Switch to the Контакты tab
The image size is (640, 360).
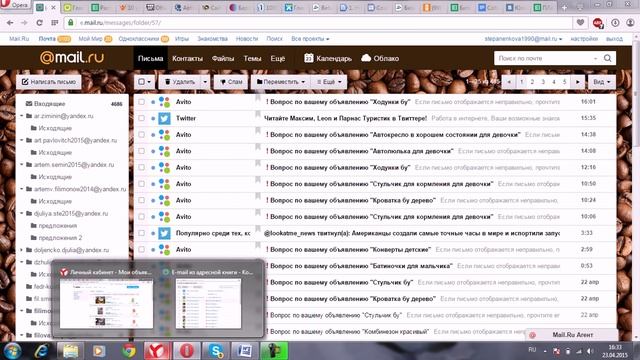click(187, 58)
